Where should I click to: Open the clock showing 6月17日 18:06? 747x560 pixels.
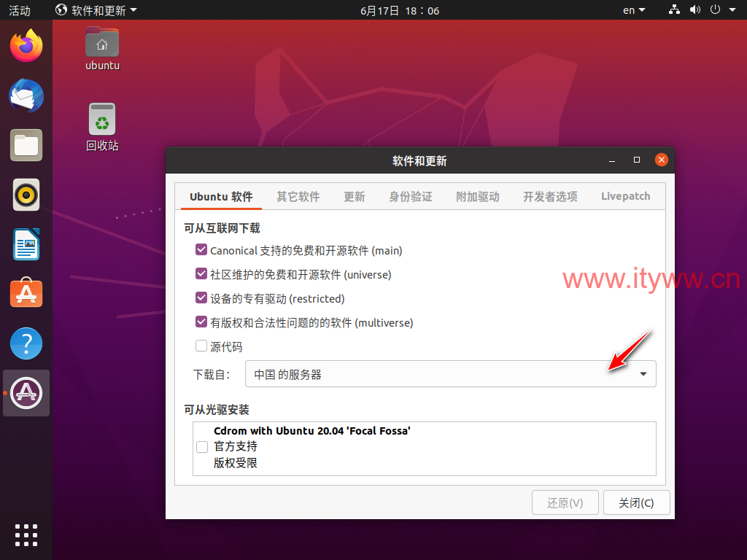coord(400,10)
